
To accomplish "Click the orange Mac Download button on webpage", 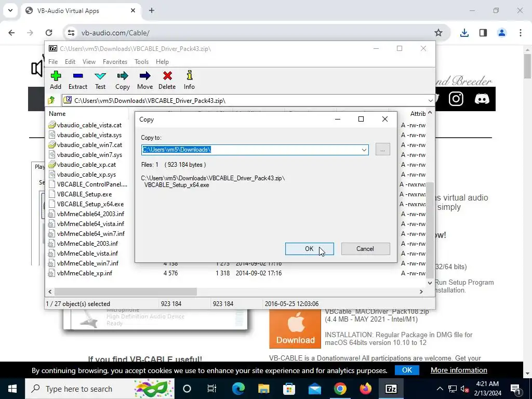I will pos(295,329).
